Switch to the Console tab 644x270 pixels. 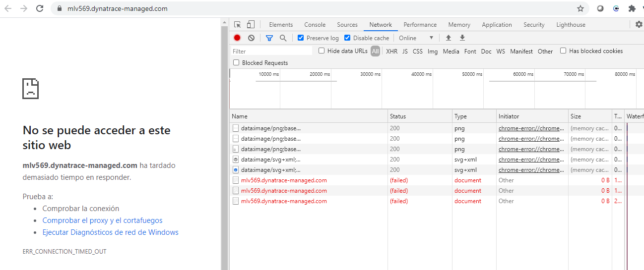315,25
